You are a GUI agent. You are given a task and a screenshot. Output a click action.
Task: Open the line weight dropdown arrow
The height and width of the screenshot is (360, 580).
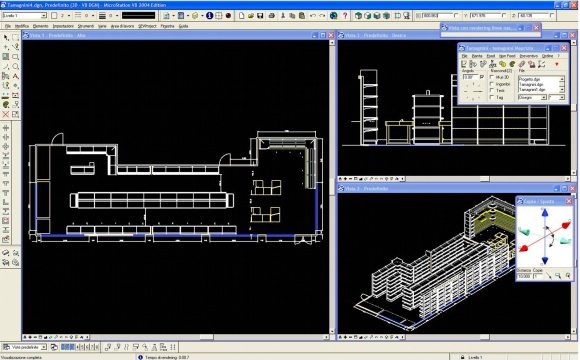pyautogui.click(x=117, y=16)
